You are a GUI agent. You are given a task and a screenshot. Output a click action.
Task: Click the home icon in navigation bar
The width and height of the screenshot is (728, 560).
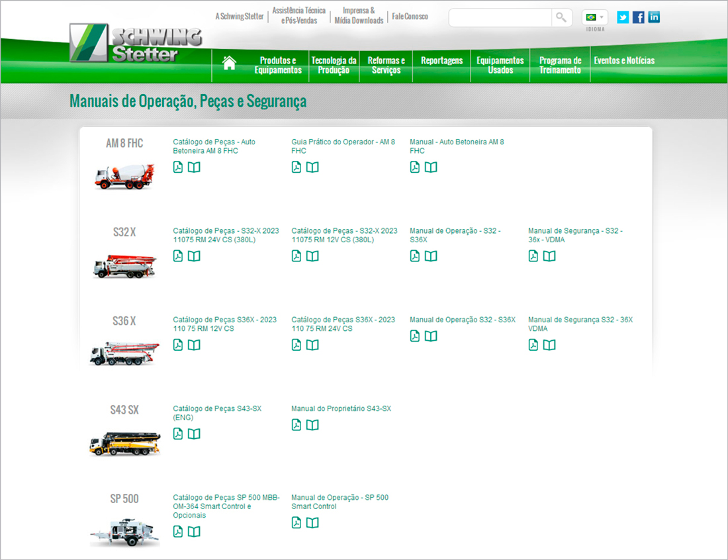tap(229, 64)
